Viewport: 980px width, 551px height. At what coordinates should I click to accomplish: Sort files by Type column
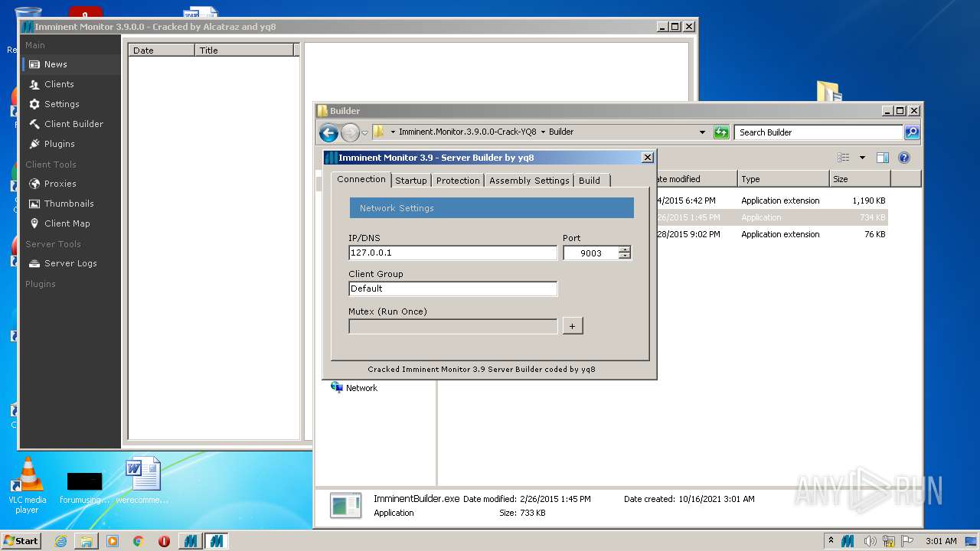784,179
